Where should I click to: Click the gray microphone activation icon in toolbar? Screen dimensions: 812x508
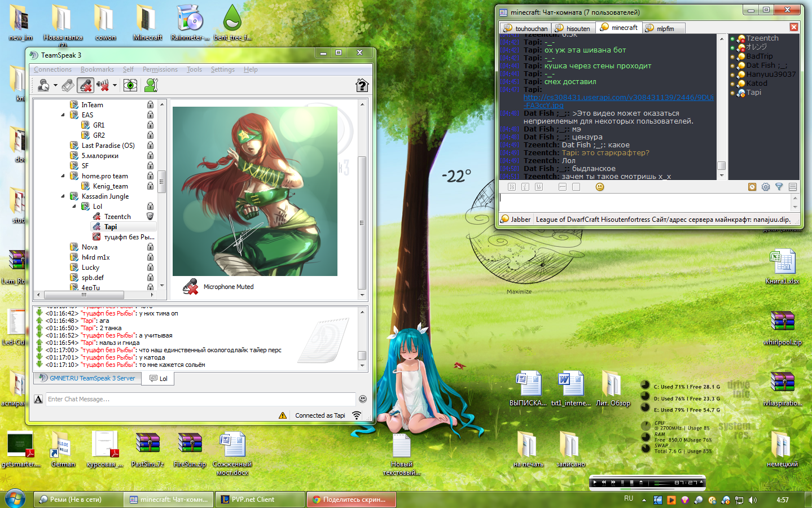(x=68, y=85)
